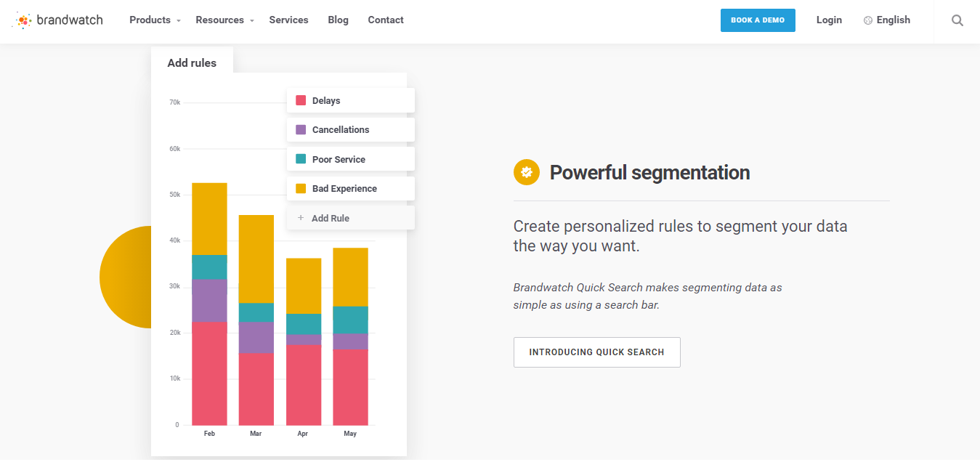Click the red Delays legend swatch
The image size is (980, 462).
coord(301,100)
